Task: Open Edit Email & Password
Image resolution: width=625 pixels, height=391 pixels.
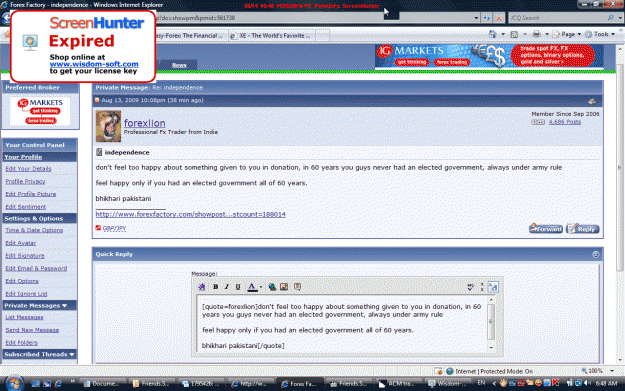Action: click(36, 269)
